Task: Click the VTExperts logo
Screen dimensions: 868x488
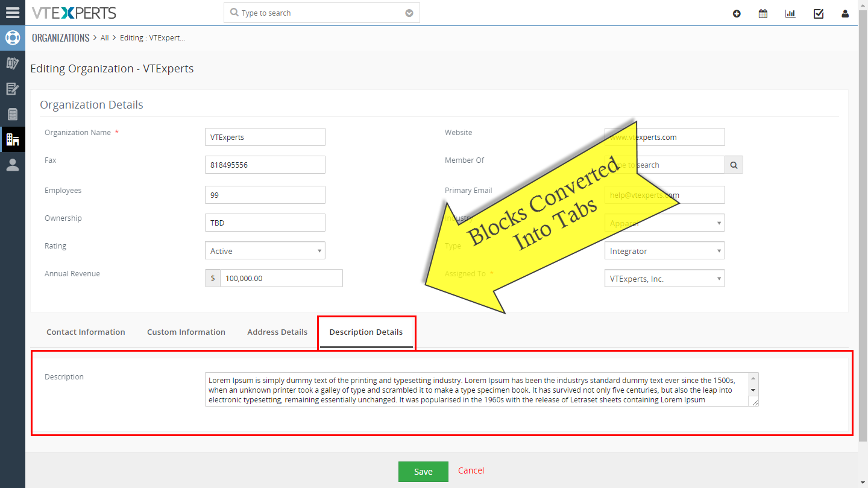Action: pos(74,13)
